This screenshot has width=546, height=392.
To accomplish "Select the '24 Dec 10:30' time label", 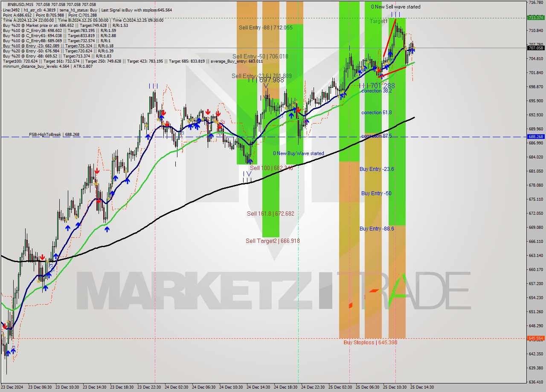I will 231,387.
